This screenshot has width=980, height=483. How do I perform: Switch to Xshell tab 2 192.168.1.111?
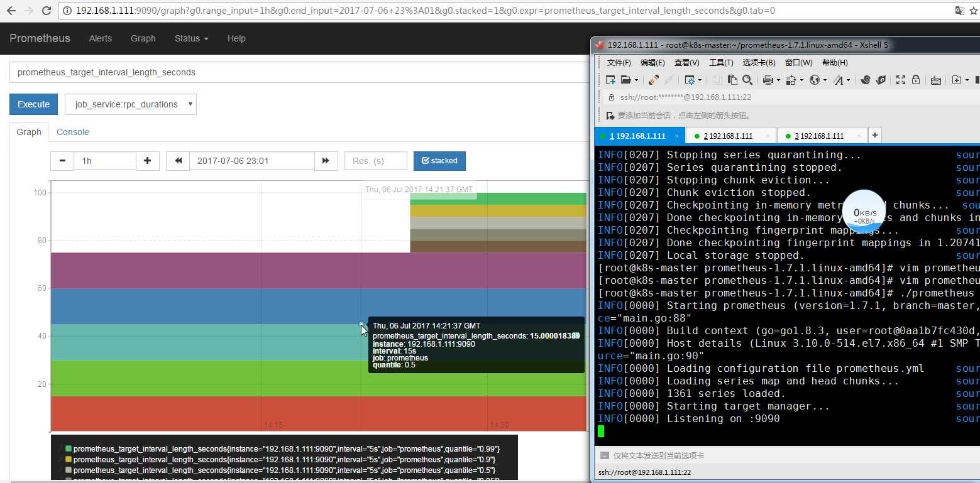pyautogui.click(x=731, y=136)
